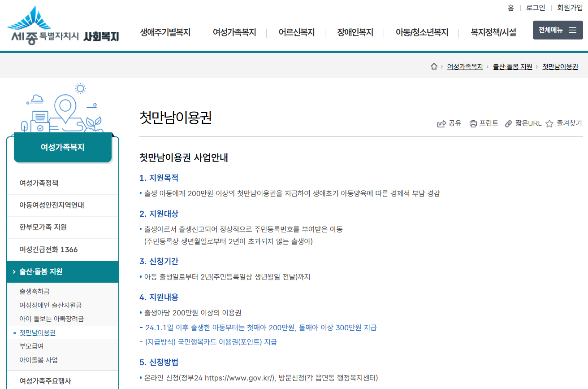The image size is (588, 389).
Task: Click the Sejong social welfare logo
Action: (x=63, y=26)
